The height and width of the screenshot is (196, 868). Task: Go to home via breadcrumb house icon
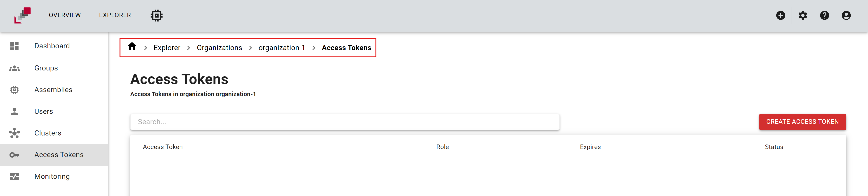pyautogui.click(x=132, y=46)
